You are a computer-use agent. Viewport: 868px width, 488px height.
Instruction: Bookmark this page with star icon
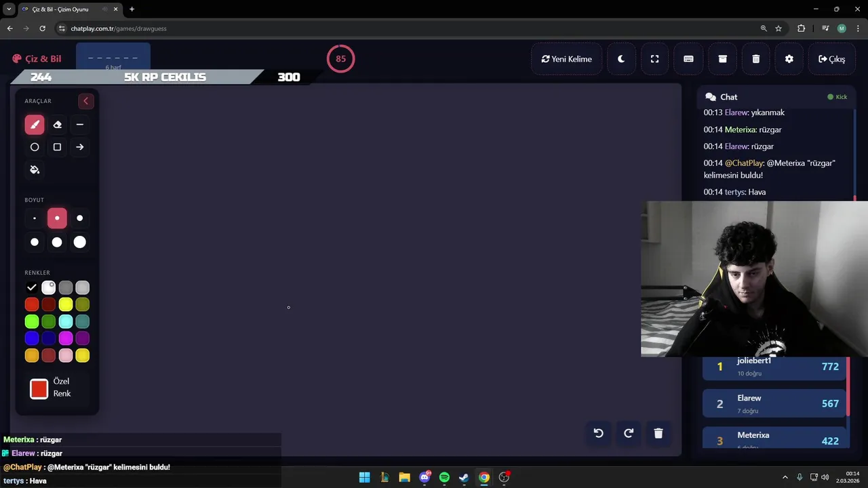778,28
